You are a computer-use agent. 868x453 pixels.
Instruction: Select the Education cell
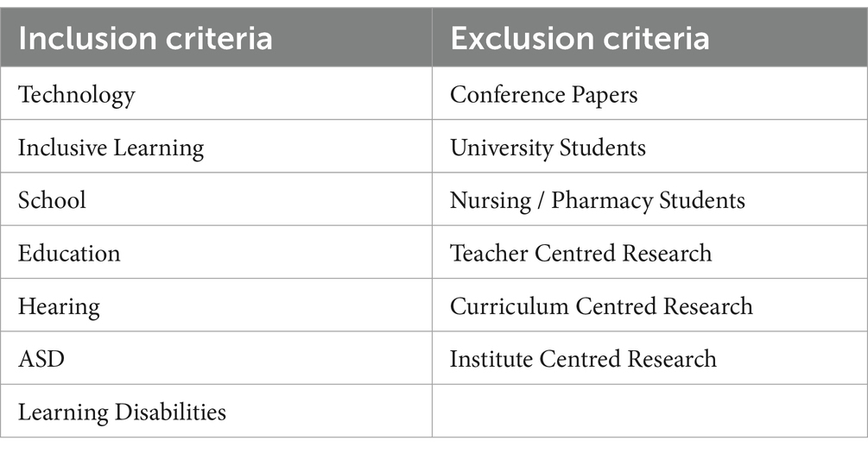tap(216, 252)
